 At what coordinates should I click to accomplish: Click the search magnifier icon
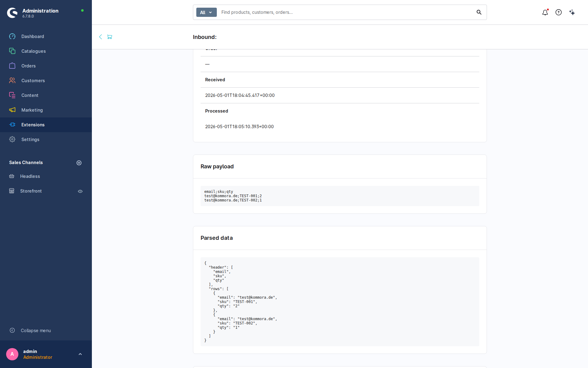(479, 12)
